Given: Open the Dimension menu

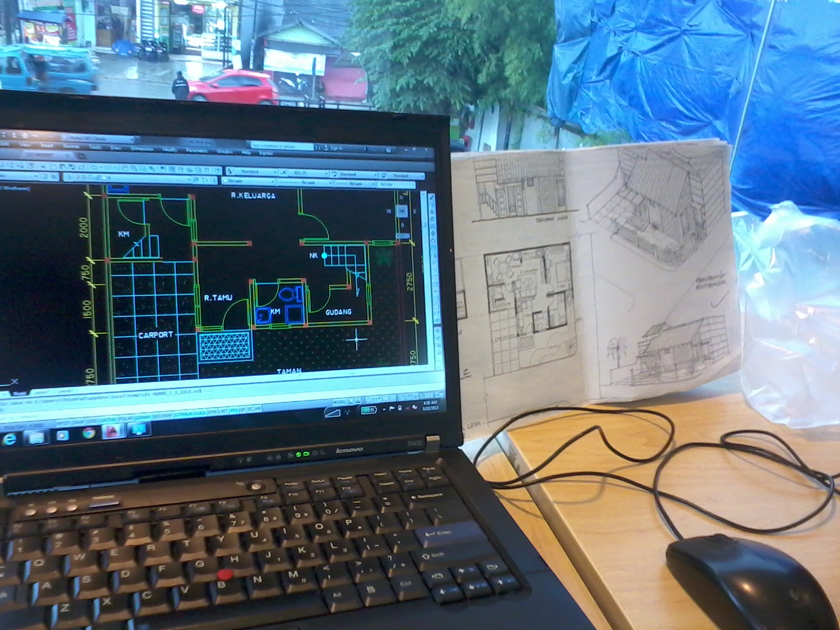Looking at the screenshot, I should (141, 149).
